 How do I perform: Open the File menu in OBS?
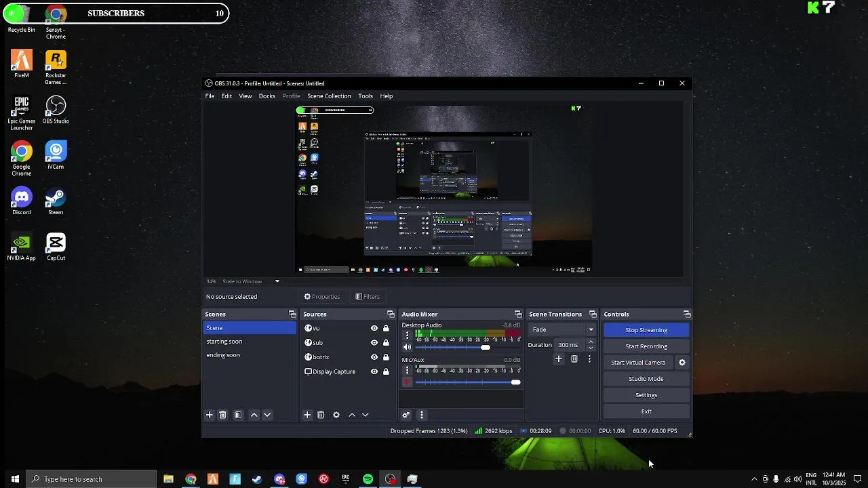210,96
